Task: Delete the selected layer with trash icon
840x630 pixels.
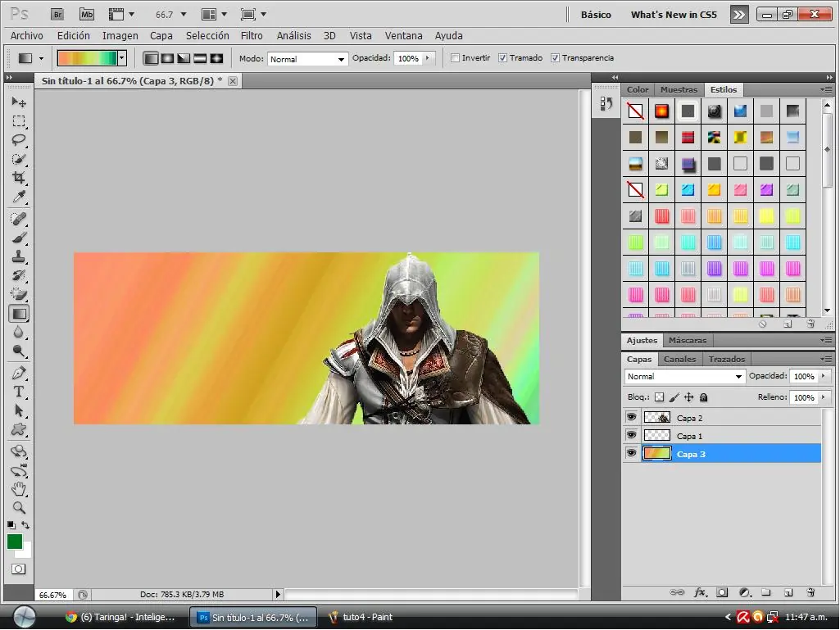Action: [810, 592]
